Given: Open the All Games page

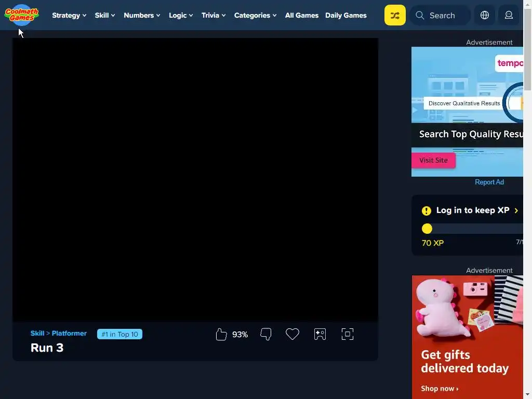Looking at the screenshot, I should pyautogui.click(x=302, y=15).
